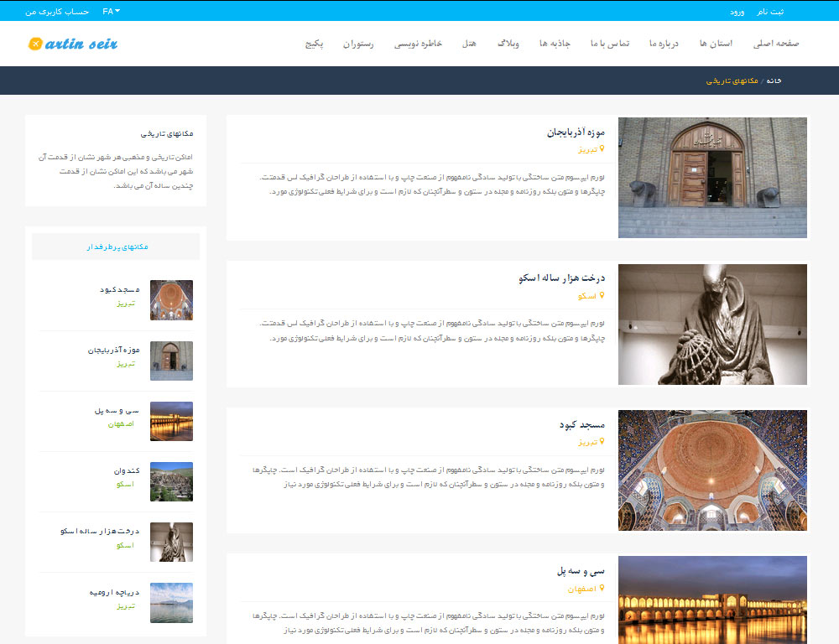Open دریاچه ارومیه in popular sidebar
This screenshot has height=644, width=839.
coord(114,592)
